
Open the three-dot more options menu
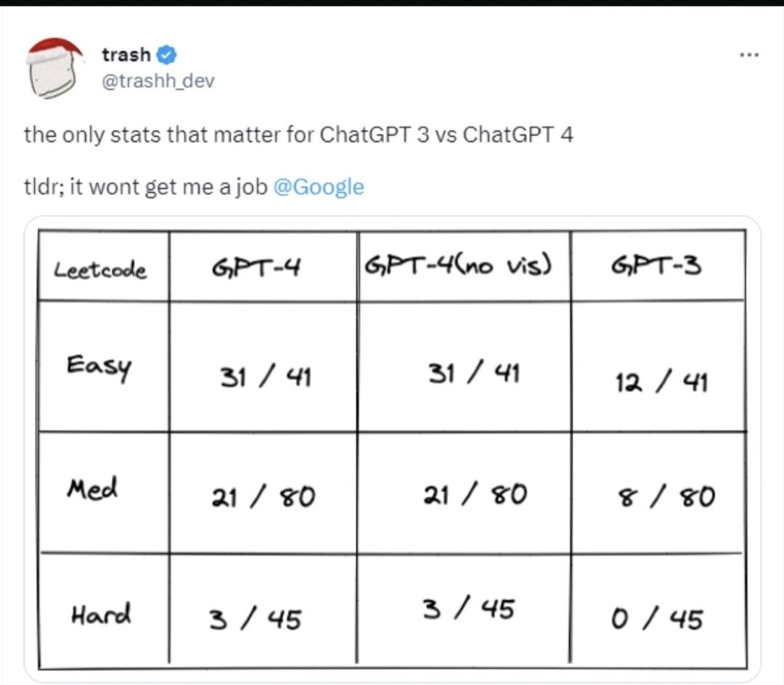[749, 55]
